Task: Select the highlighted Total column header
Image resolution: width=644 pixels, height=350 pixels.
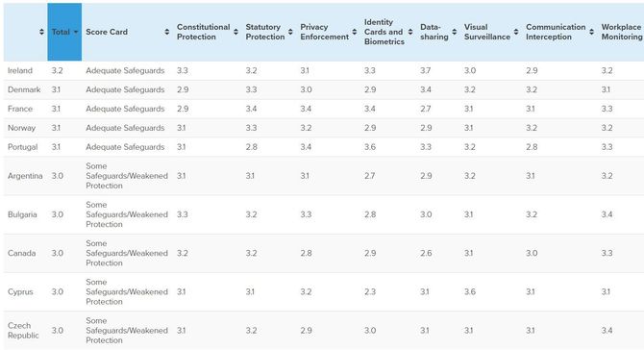Action: pos(64,32)
